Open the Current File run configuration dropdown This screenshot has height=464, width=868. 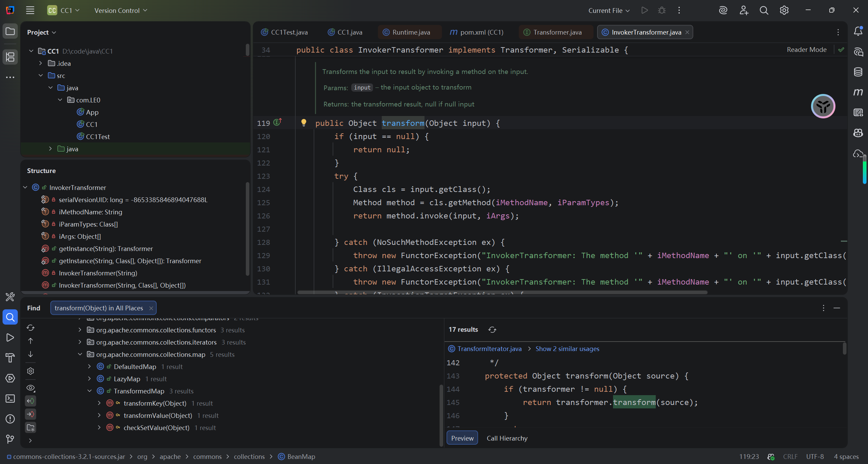pos(609,11)
